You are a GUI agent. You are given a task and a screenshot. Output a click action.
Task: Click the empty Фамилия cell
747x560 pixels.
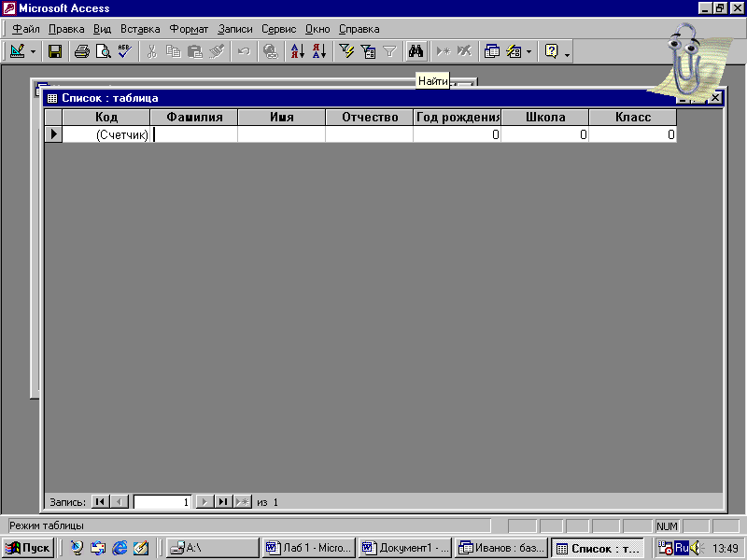click(194, 134)
